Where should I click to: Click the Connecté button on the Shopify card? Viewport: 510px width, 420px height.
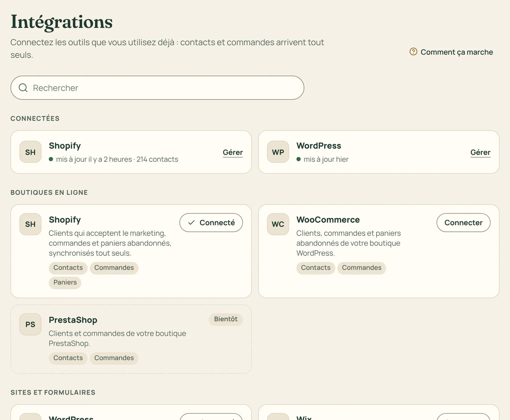[x=211, y=223]
